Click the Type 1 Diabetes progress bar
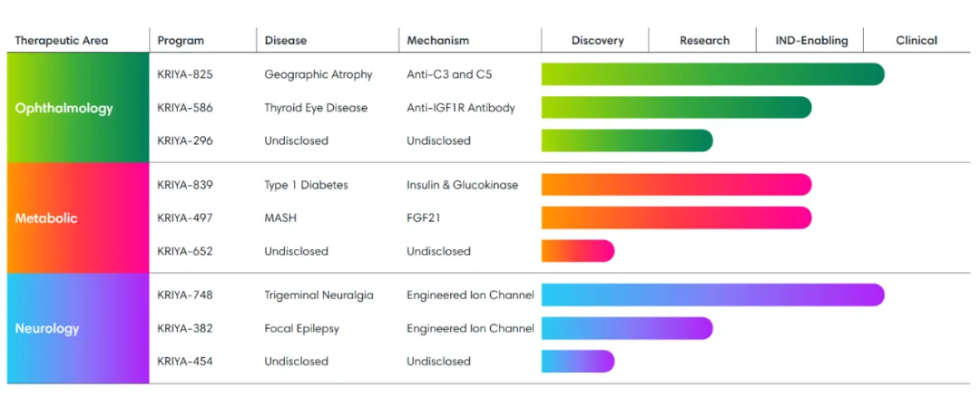980x397 pixels. [676, 185]
